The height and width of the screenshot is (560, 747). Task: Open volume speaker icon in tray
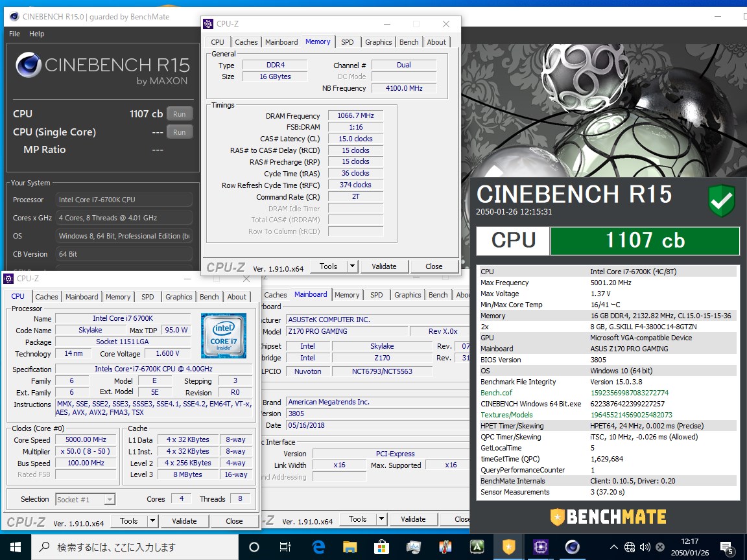pyautogui.click(x=645, y=547)
